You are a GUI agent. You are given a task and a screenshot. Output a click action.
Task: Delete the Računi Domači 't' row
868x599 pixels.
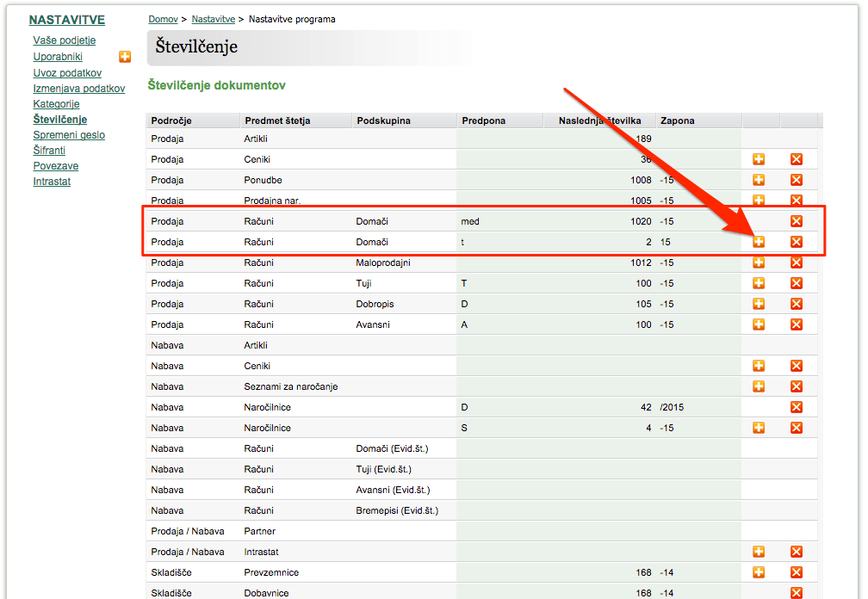point(796,242)
